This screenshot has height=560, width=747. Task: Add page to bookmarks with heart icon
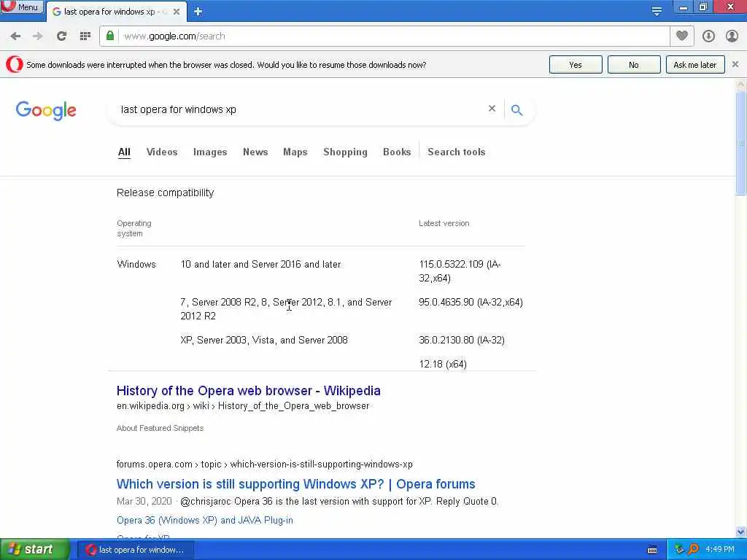coord(682,36)
